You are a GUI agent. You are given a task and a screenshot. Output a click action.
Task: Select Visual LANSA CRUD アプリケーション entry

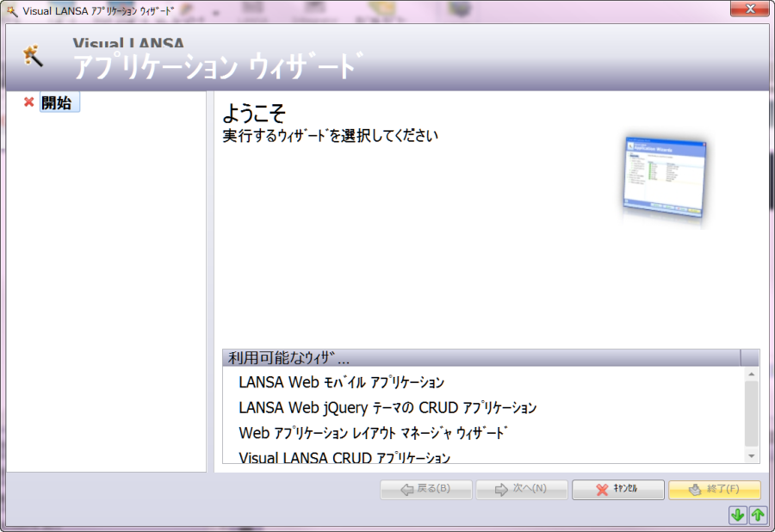coord(344,457)
